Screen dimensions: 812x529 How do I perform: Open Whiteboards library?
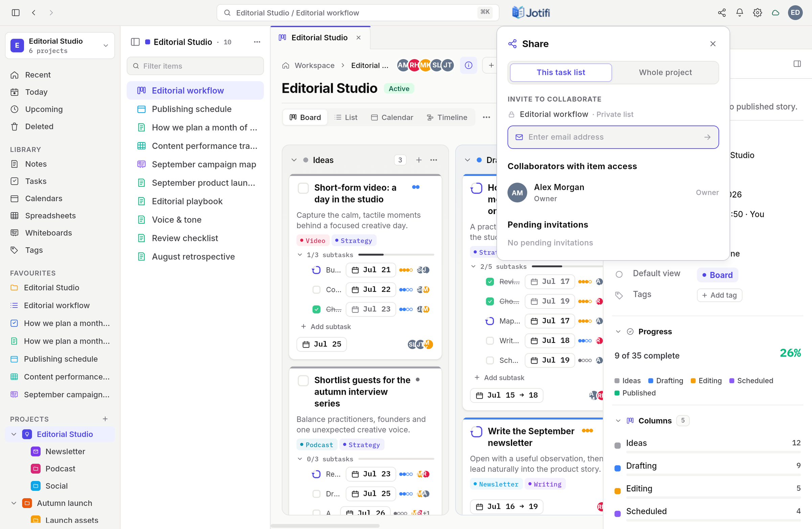[48, 233]
